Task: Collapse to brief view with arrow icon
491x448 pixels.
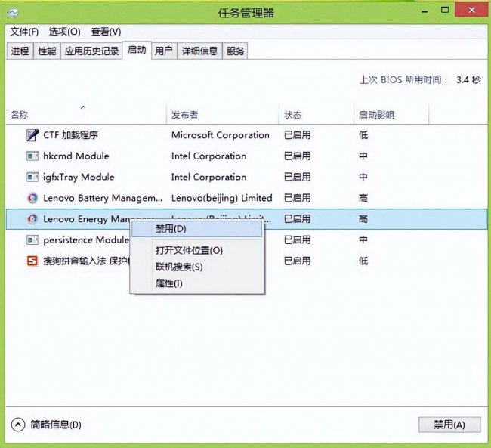Action: click(x=18, y=425)
